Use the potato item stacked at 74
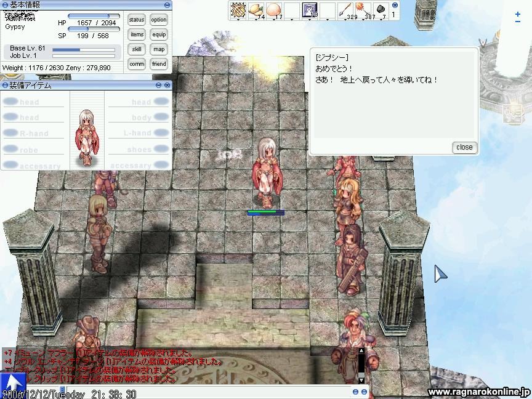Image resolution: width=532 pixels, height=399 pixels. (256, 9)
